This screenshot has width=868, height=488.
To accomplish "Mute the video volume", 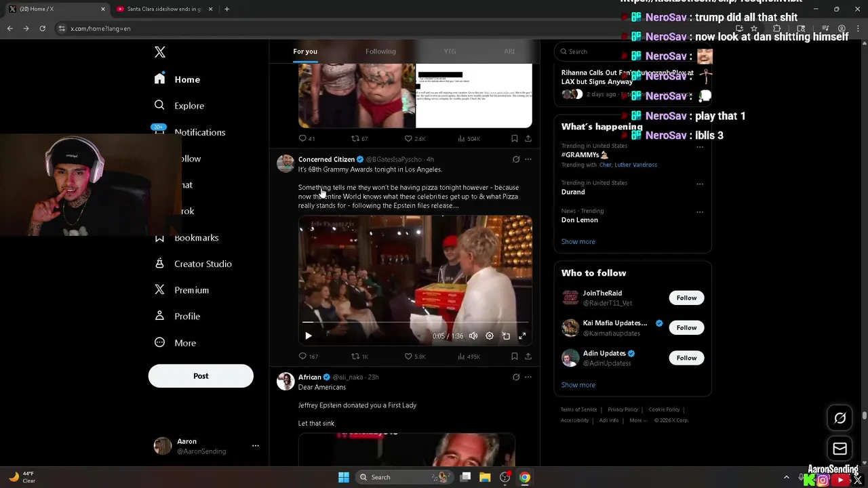I will coord(473,336).
